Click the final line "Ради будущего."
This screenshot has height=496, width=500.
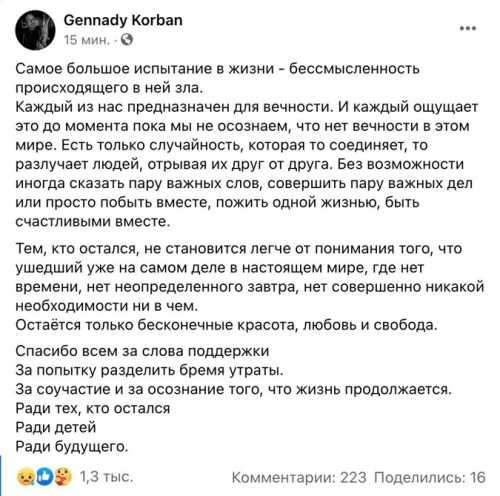pyautogui.click(x=72, y=446)
